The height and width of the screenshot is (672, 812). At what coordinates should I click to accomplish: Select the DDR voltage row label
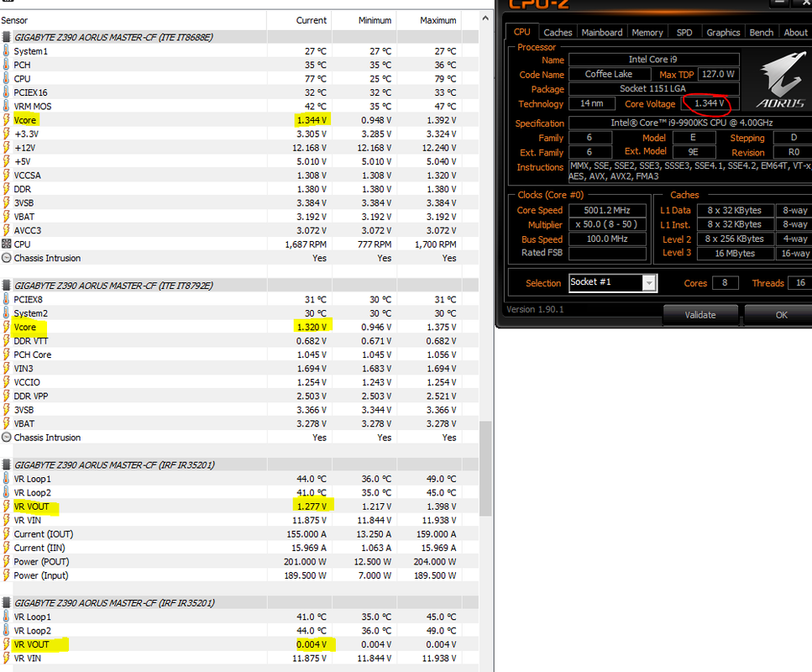[23, 189]
